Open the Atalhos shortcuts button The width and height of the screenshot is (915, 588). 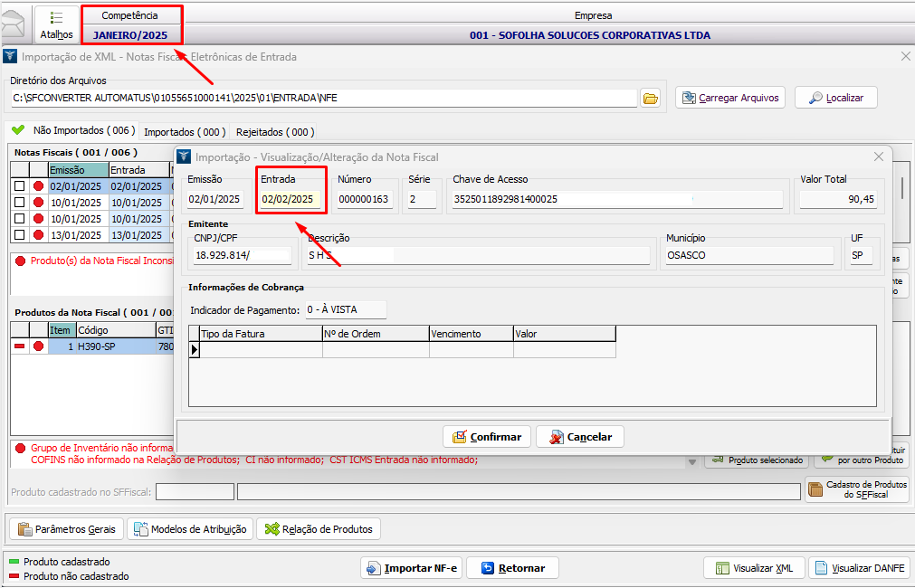tap(56, 24)
